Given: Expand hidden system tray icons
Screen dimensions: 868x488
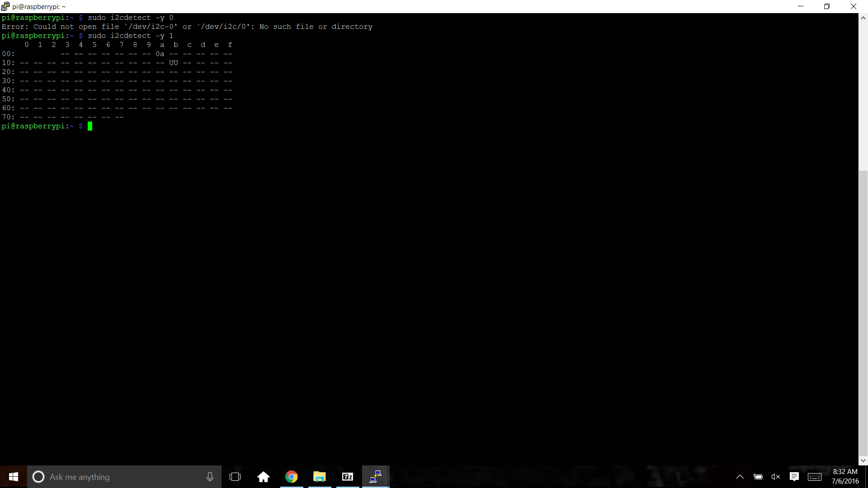Looking at the screenshot, I should pos(740,477).
